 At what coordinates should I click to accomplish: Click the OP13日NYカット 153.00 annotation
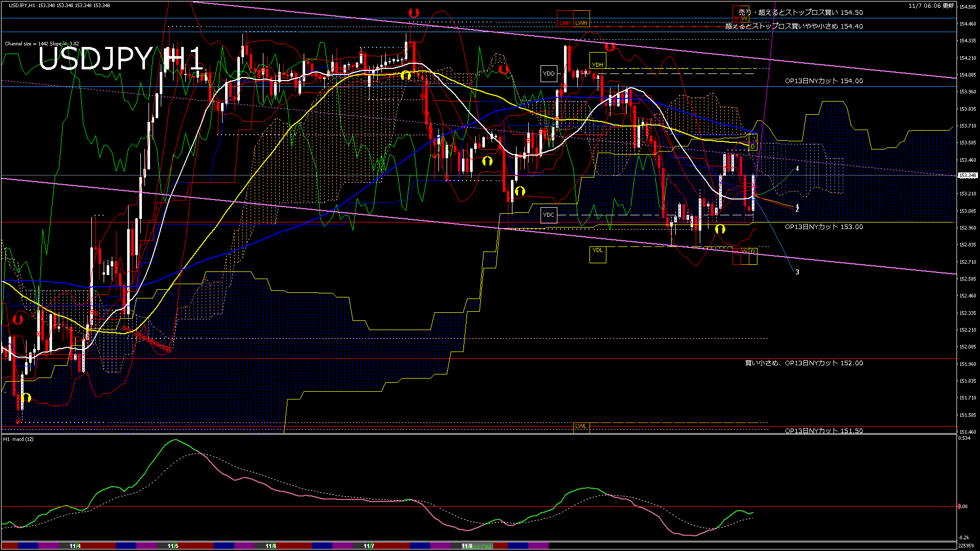pos(823,227)
